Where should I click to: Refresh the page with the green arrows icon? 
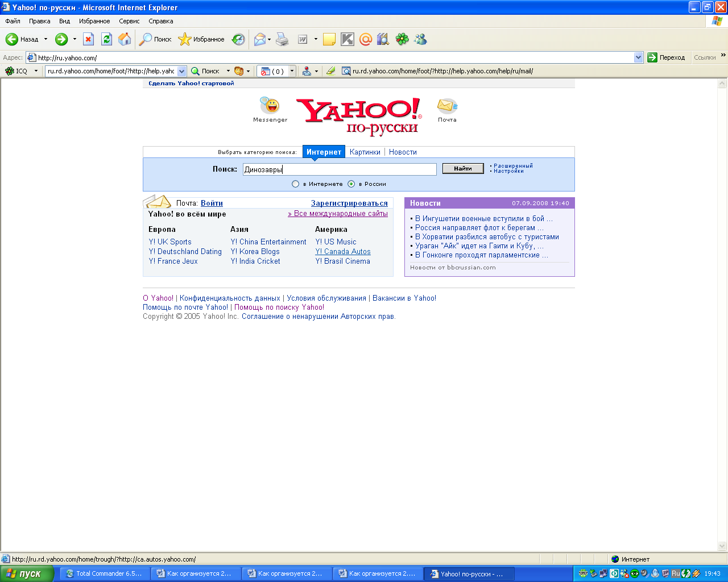tap(106, 39)
